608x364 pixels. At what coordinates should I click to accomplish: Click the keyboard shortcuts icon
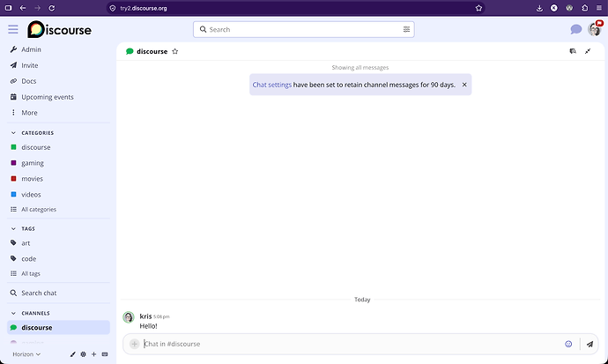click(105, 354)
